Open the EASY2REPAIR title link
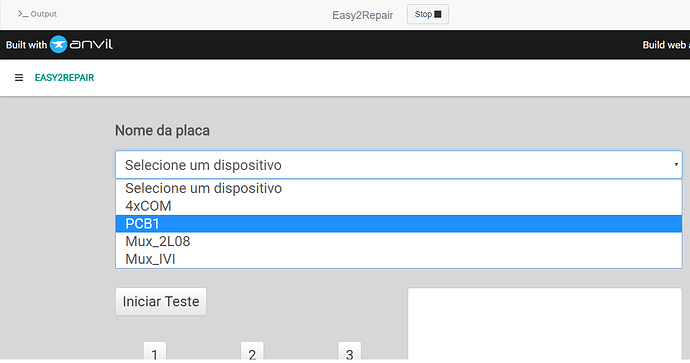 (64, 78)
